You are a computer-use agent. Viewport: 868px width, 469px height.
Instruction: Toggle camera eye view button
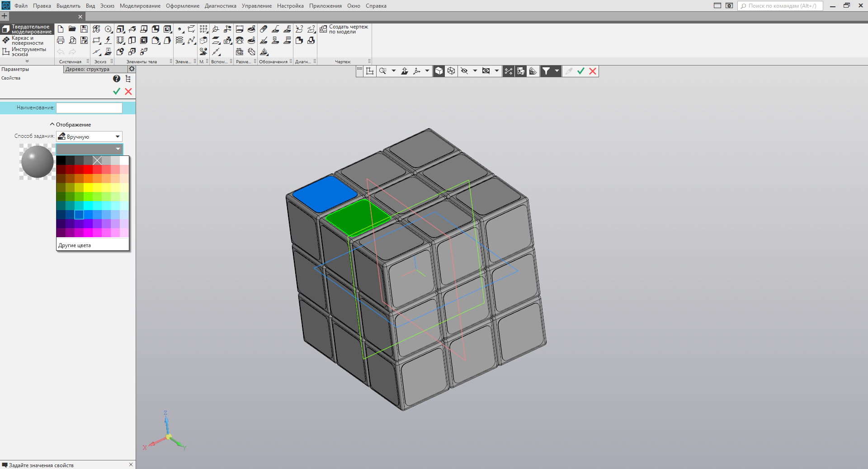(x=486, y=71)
